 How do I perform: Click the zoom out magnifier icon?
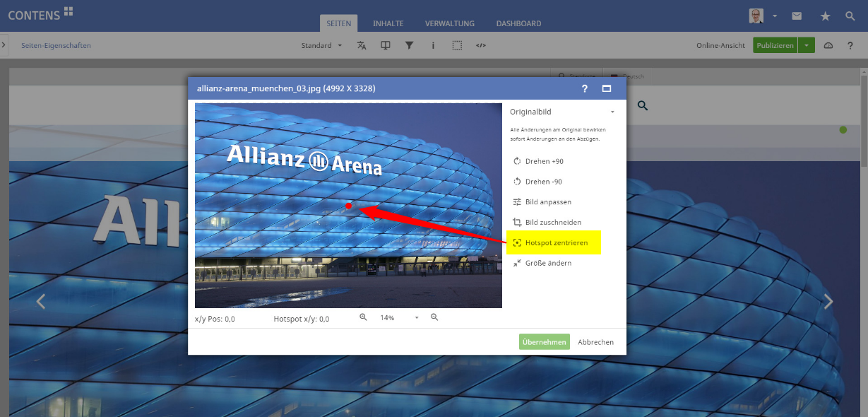[x=363, y=318]
